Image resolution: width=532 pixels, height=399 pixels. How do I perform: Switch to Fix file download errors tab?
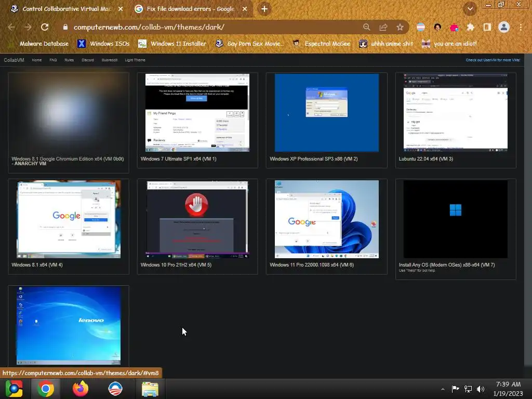coord(190,9)
